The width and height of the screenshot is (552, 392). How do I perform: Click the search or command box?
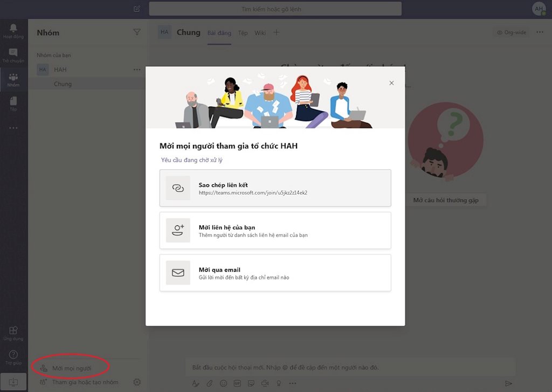(275, 9)
